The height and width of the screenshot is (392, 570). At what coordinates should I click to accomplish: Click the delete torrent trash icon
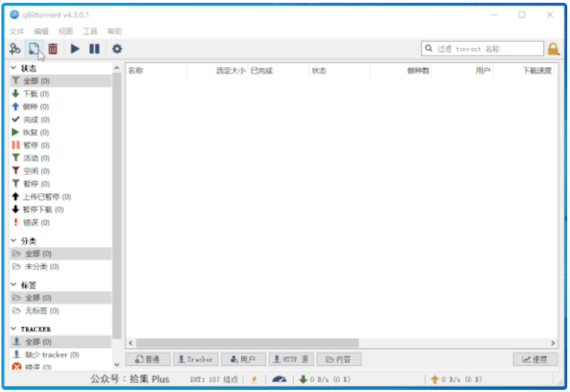[x=53, y=49]
